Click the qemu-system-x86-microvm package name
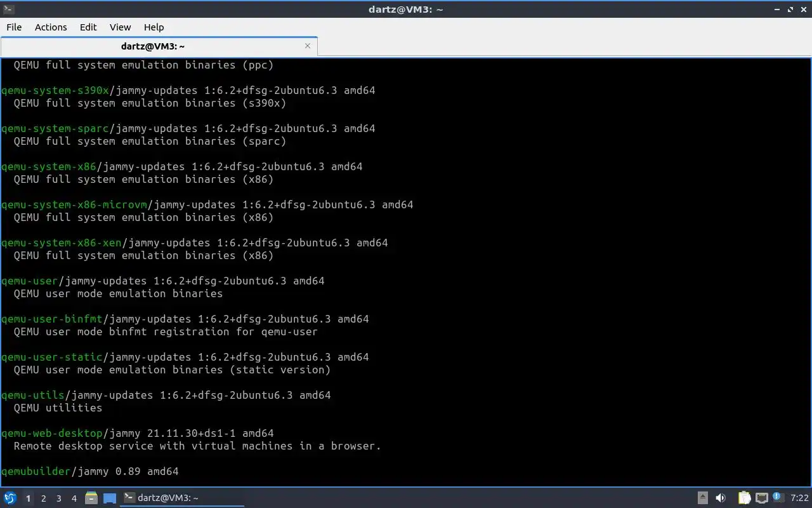The image size is (812, 508). pos(74,204)
